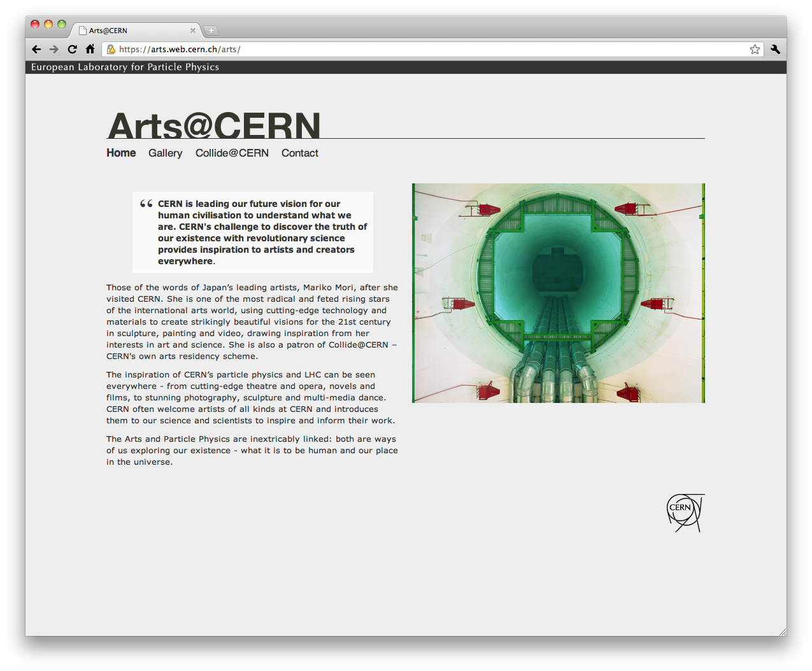Click the green zoom traffic light button
812x671 pixels.
(x=61, y=24)
